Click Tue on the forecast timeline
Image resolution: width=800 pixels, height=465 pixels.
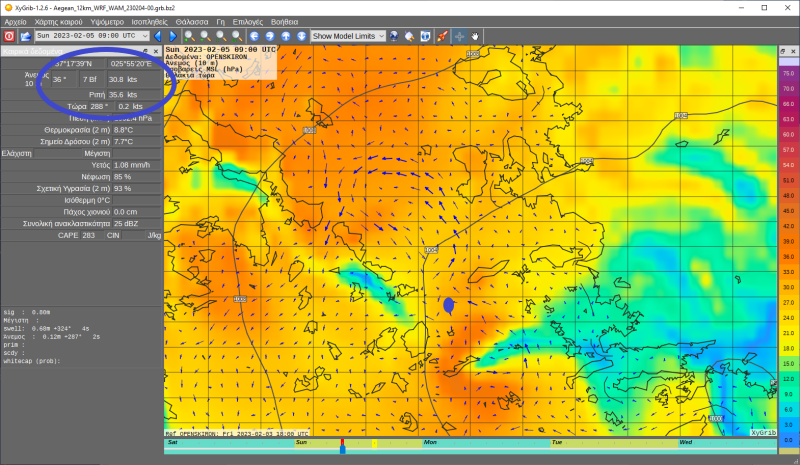pyautogui.click(x=555, y=441)
